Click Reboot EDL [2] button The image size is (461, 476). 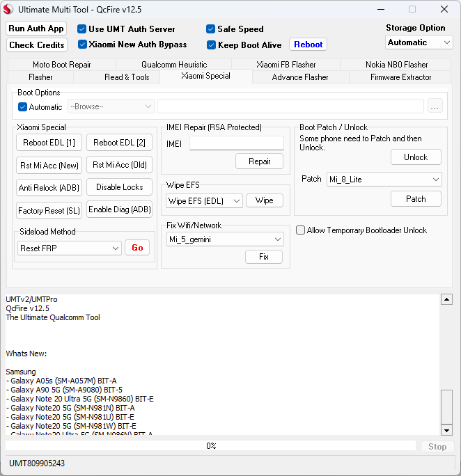point(119,143)
